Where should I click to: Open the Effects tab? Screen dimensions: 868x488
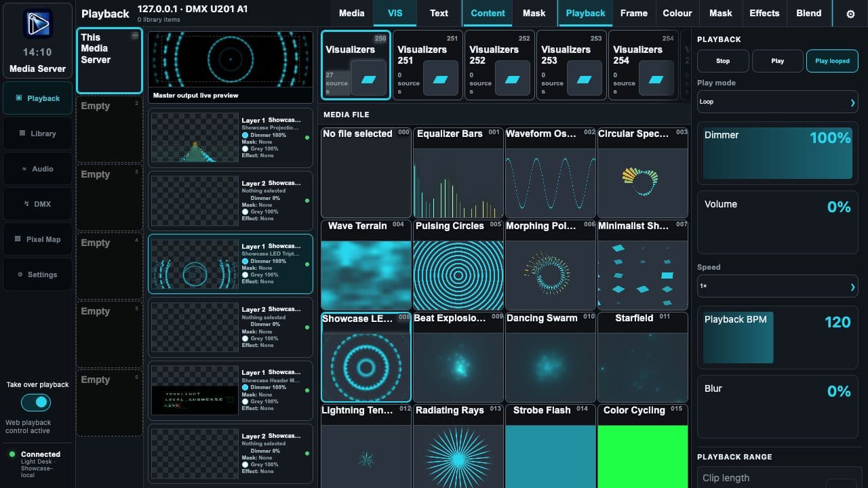click(764, 13)
